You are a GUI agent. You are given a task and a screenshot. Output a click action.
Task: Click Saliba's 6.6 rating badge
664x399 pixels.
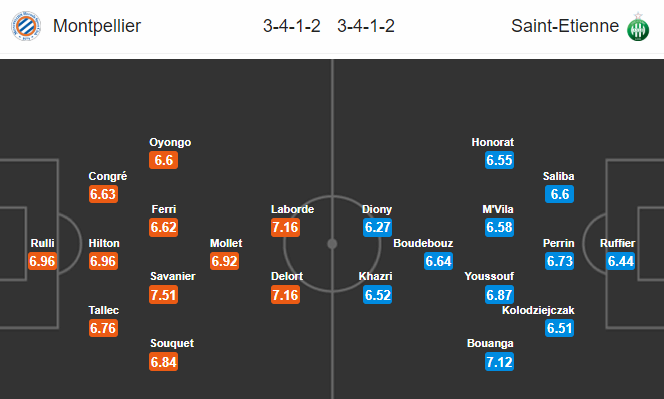coord(559,194)
